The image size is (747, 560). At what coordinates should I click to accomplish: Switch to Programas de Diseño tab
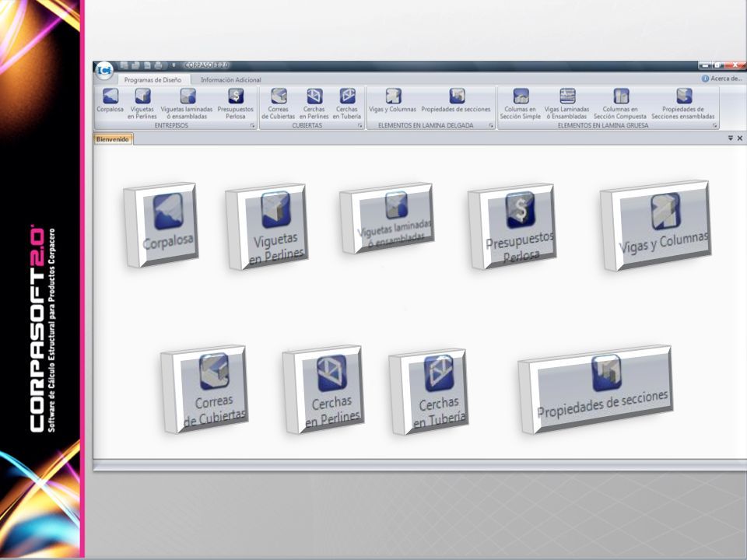tap(153, 80)
